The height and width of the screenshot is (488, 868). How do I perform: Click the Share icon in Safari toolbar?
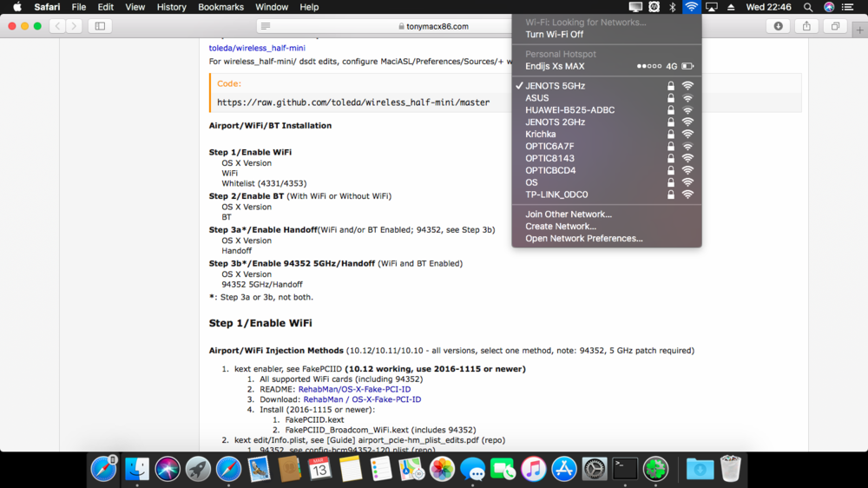point(806,26)
